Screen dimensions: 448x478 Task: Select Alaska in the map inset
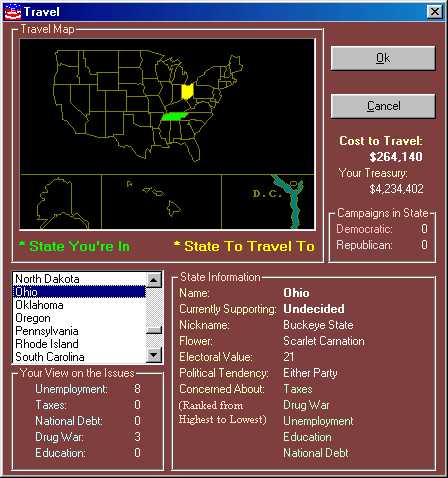(x=61, y=204)
